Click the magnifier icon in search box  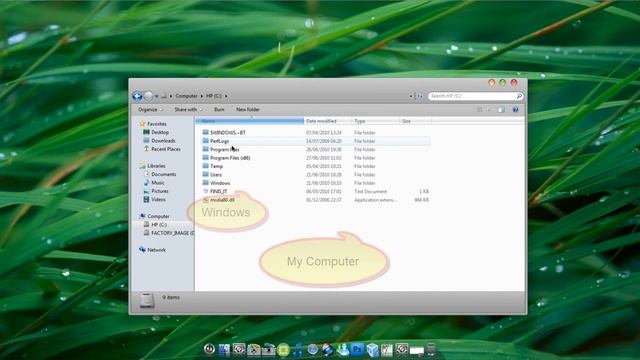click(519, 96)
